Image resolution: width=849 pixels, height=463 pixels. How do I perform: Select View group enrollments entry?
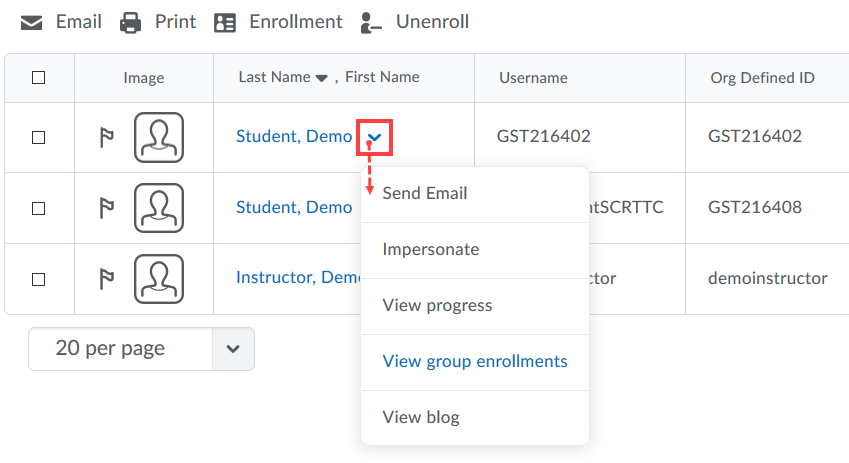(x=475, y=361)
